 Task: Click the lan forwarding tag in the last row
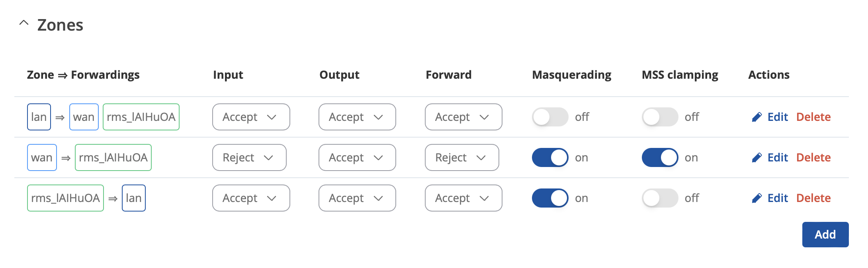coord(134,198)
